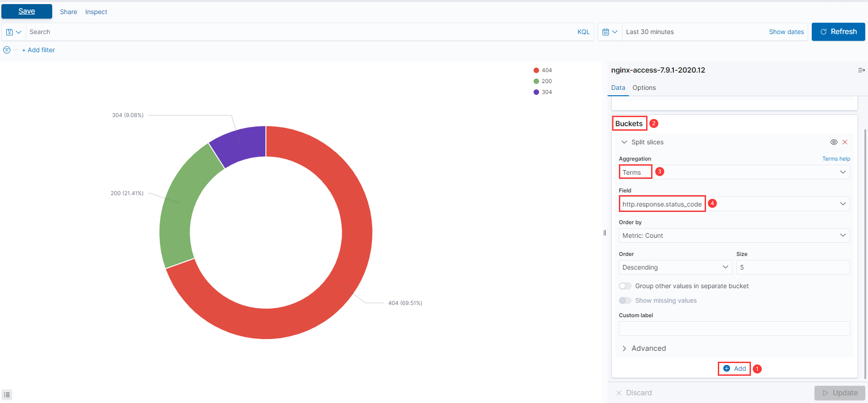Viewport: 868px width, 403px height.
Task: Click the Add bucket button
Action: (734, 369)
